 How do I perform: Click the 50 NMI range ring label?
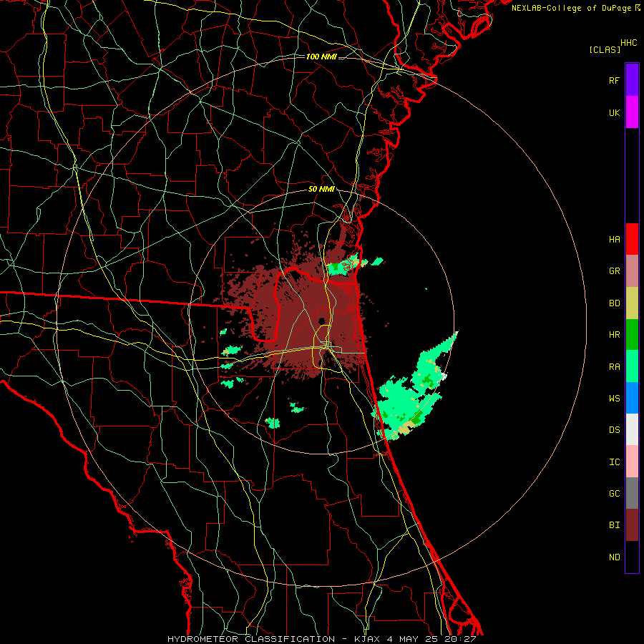[x=321, y=189]
